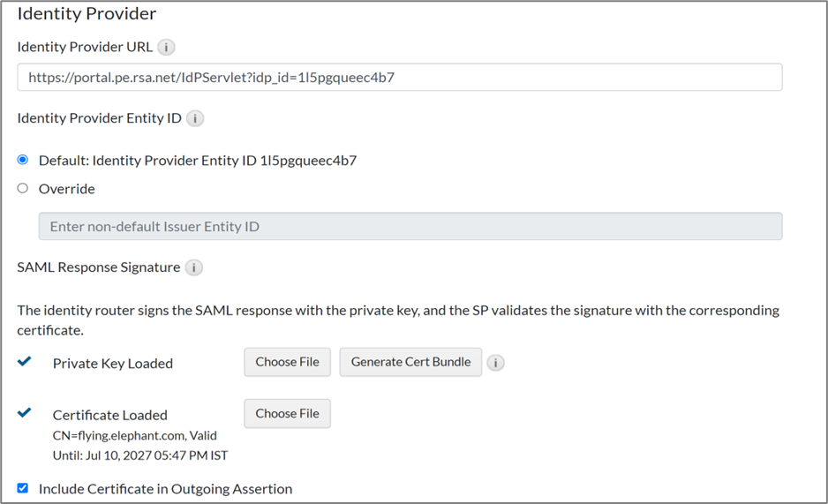Focus the non-default Issuer Entity ID field
Viewport: 828px width, 504px height.
coord(410,227)
